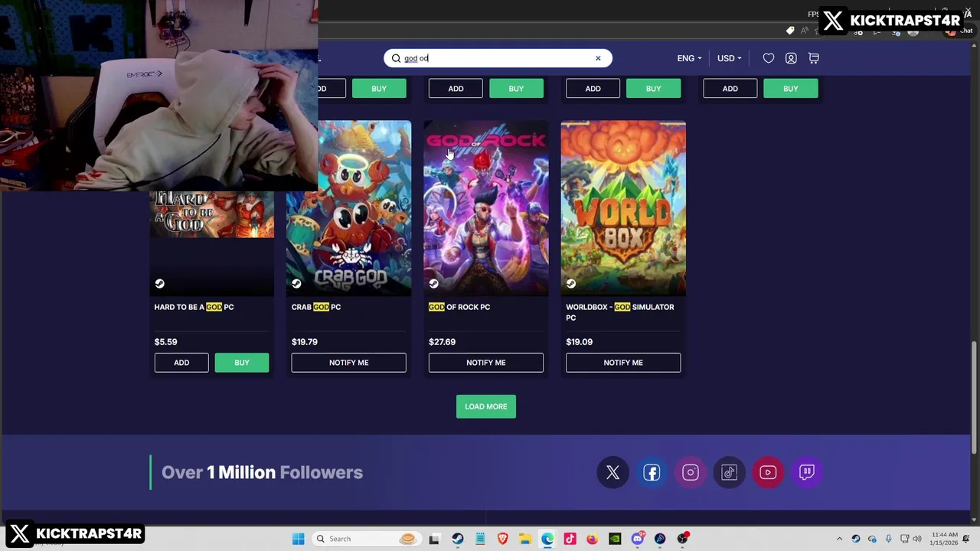Open the clock showing 11:44 AM
This screenshot has height=551, width=980.
tap(945, 539)
